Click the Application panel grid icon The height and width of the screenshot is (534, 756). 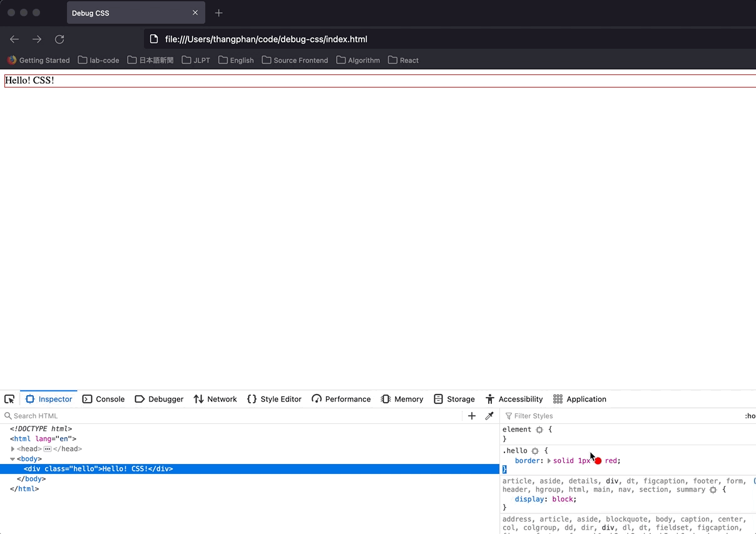[x=558, y=399]
